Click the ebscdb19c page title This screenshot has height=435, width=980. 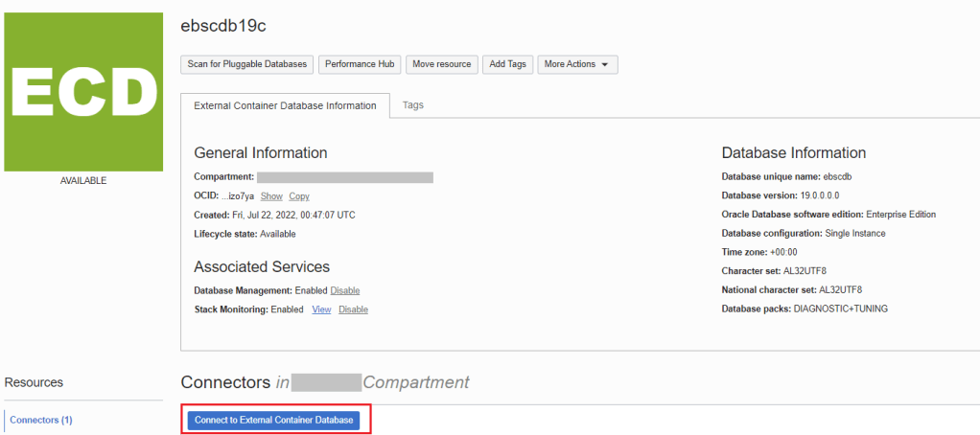coord(222,27)
